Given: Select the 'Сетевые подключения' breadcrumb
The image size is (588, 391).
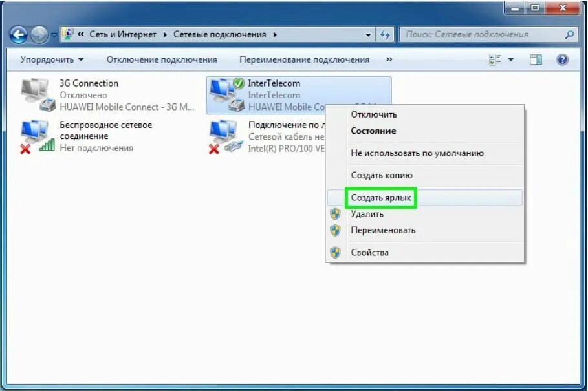Looking at the screenshot, I should pos(220,34).
